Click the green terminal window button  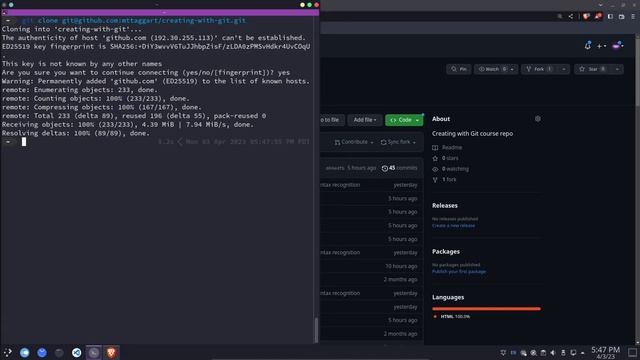[x=309, y=5]
